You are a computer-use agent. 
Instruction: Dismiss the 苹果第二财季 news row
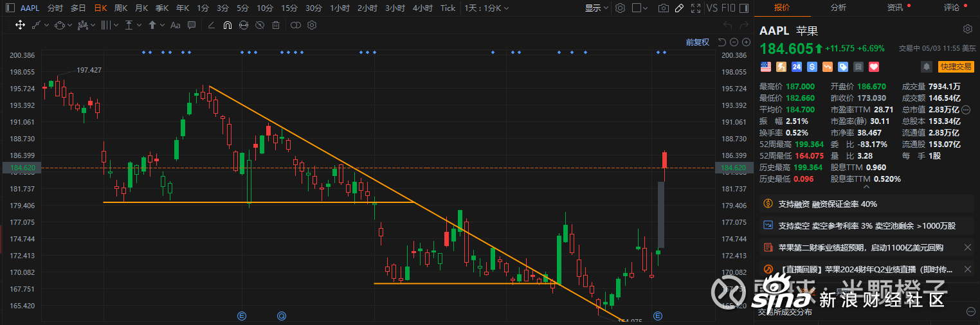[x=968, y=247]
